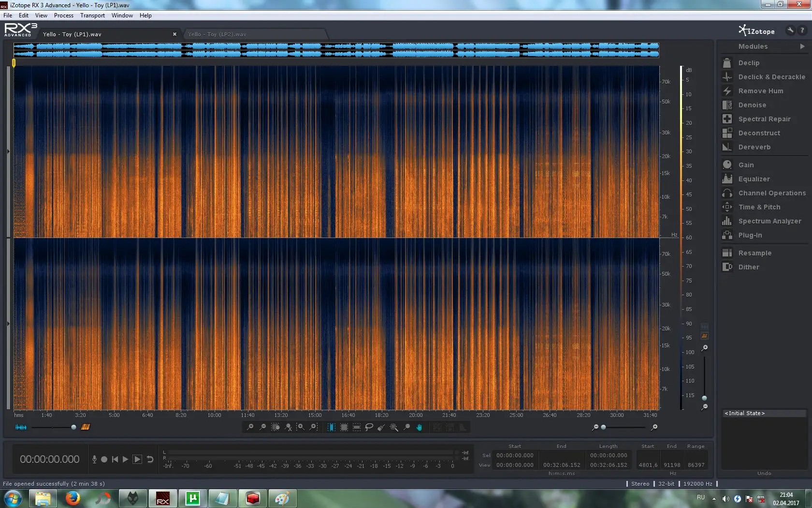Open the Edit menu
The height and width of the screenshot is (508, 812).
[x=24, y=15]
